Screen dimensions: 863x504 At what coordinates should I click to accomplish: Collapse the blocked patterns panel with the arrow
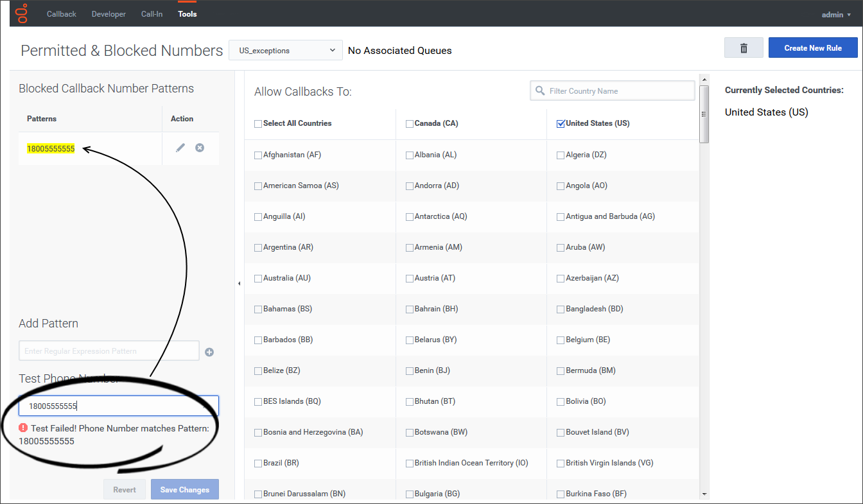tap(239, 282)
